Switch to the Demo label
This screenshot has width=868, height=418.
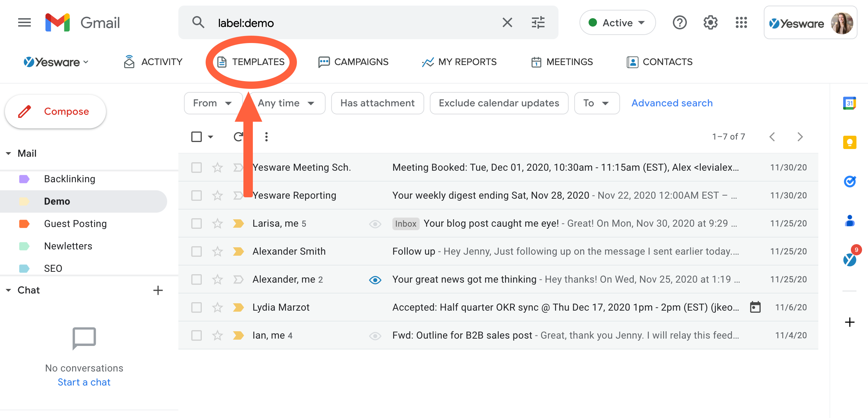click(x=57, y=201)
